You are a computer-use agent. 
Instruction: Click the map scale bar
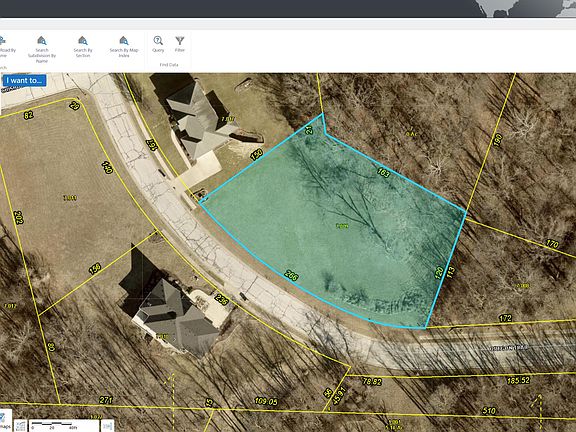pos(64,426)
